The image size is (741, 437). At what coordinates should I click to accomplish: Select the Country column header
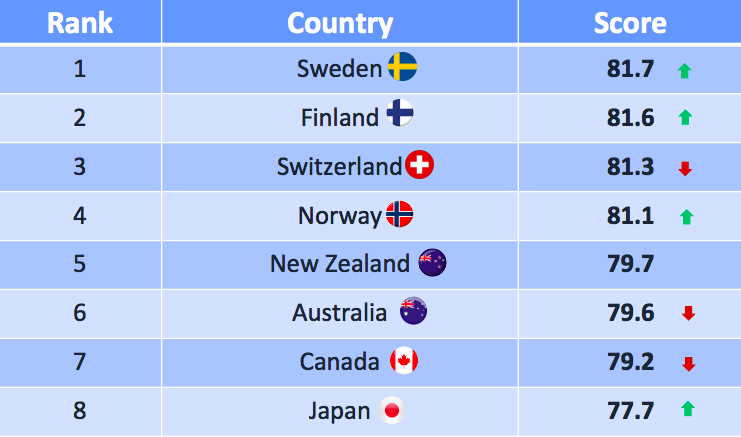point(340,22)
